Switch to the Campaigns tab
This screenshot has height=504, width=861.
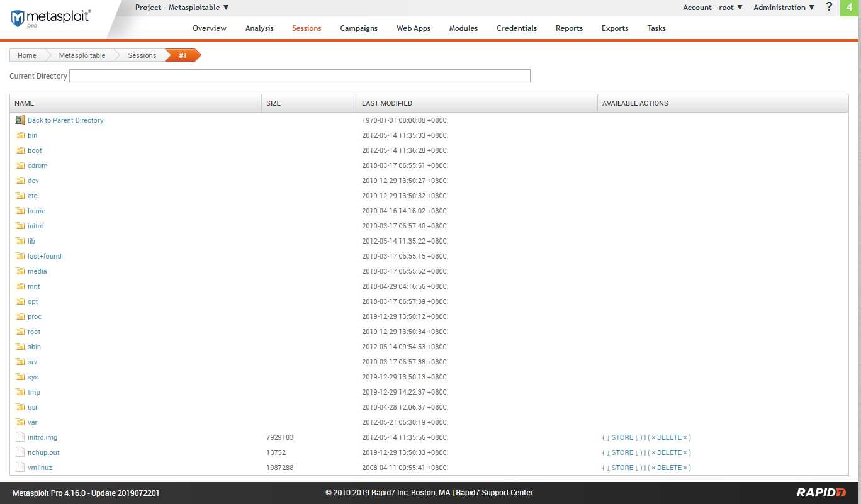(x=359, y=28)
